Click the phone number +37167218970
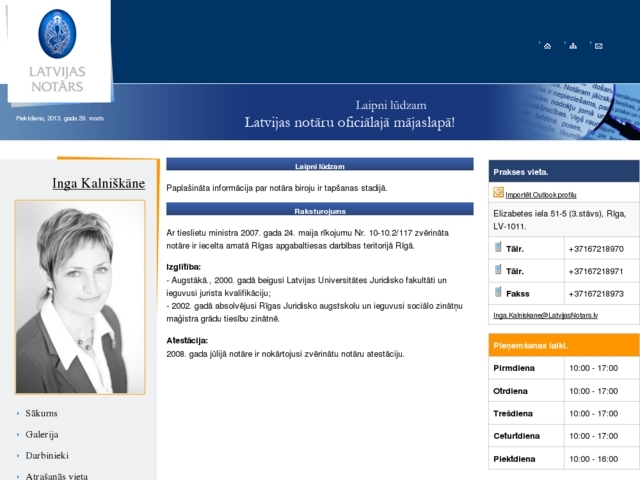Viewport: 640px width, 480px height. coord(596,249)
